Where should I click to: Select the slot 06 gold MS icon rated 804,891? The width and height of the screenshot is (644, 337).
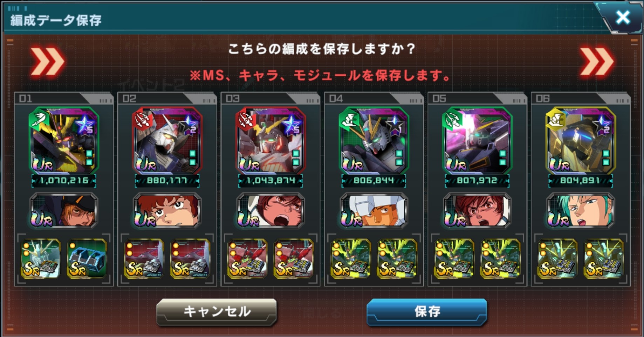(581, 140)
